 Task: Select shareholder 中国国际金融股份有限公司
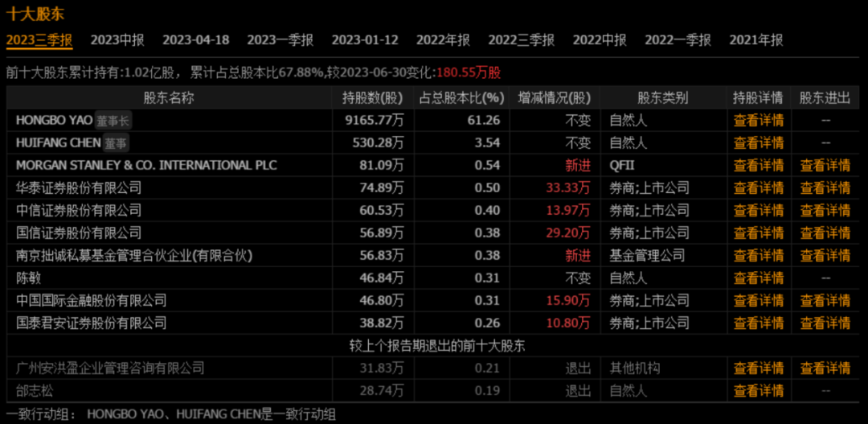92,300
